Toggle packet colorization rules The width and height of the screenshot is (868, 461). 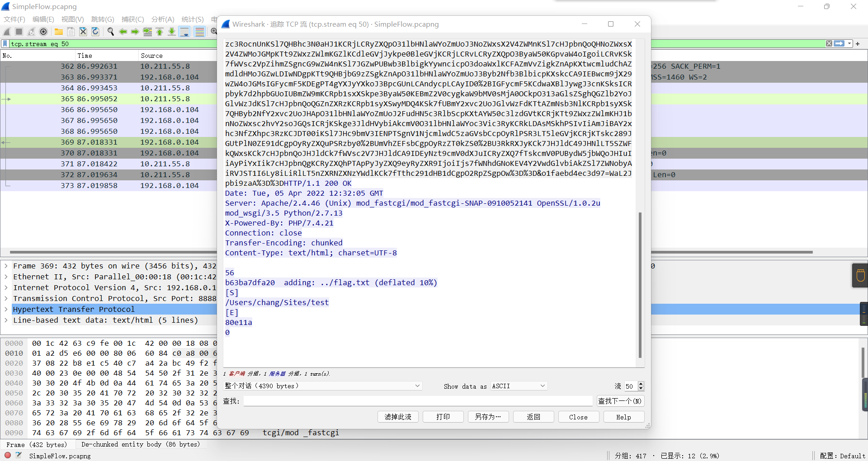point(199,32)
